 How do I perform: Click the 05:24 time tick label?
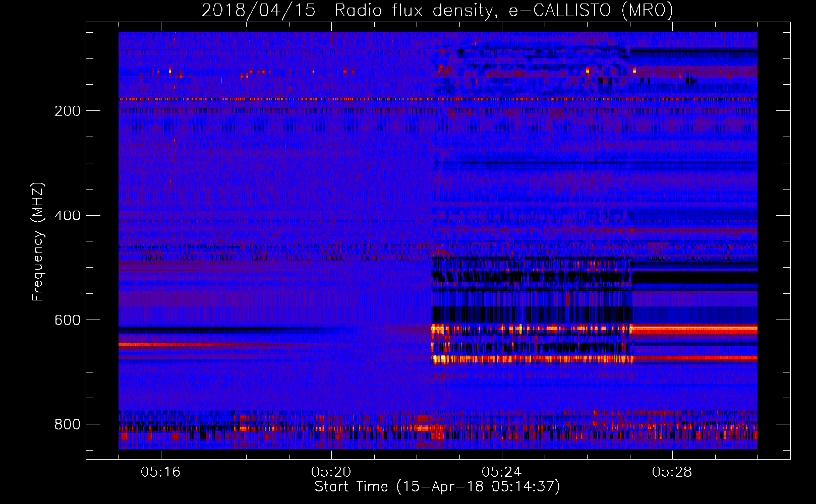(x=502, y=472)
